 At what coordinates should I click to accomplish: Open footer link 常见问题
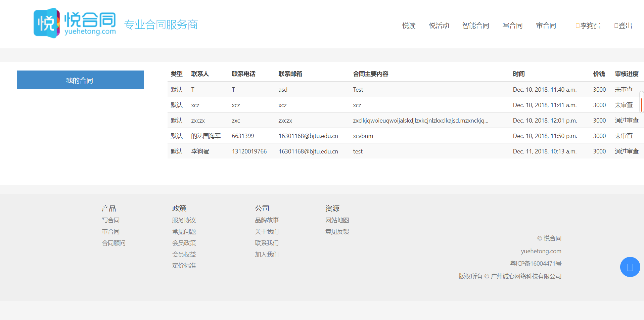tap(184, 232)
